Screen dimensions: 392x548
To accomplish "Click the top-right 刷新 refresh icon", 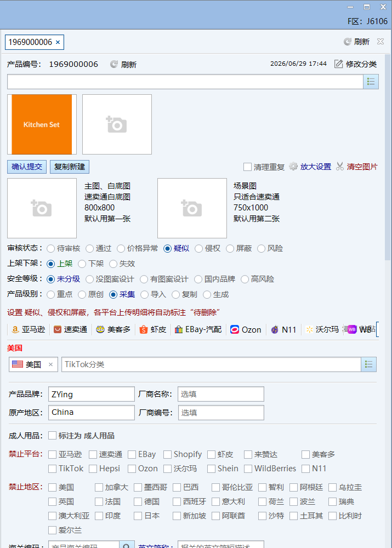I will click(x=347, y=42).
